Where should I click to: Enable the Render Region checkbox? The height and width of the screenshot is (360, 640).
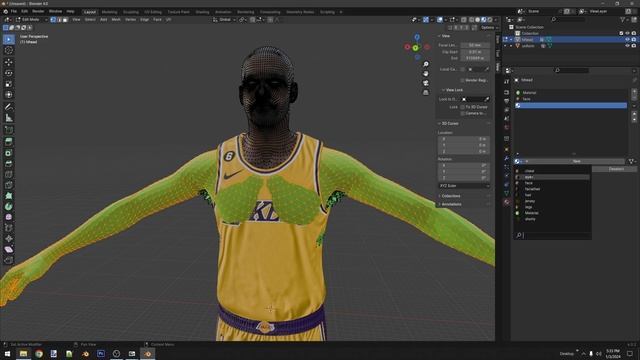[462, 80]
